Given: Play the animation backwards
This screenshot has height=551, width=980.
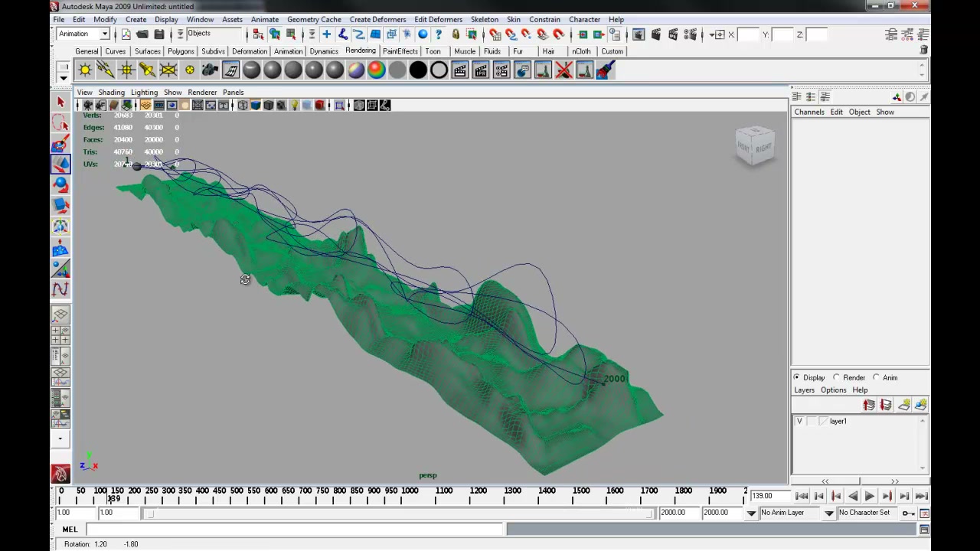Looking at the screenshot, I should 853,496.
